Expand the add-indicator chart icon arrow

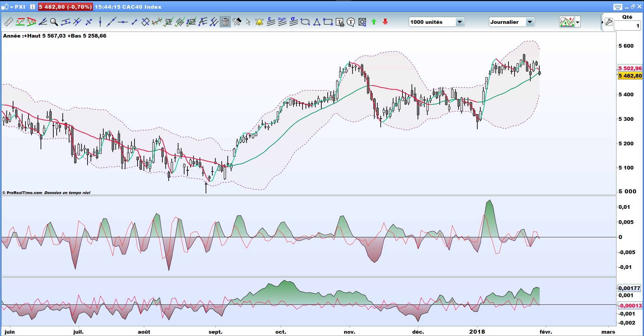[578, 22]
